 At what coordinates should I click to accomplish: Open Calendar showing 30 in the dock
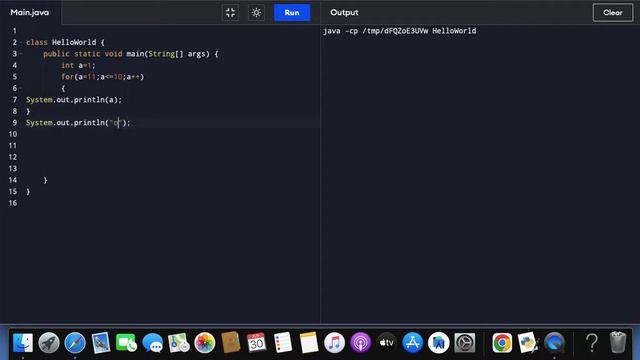pyautogui.click(x=256, y=342)
